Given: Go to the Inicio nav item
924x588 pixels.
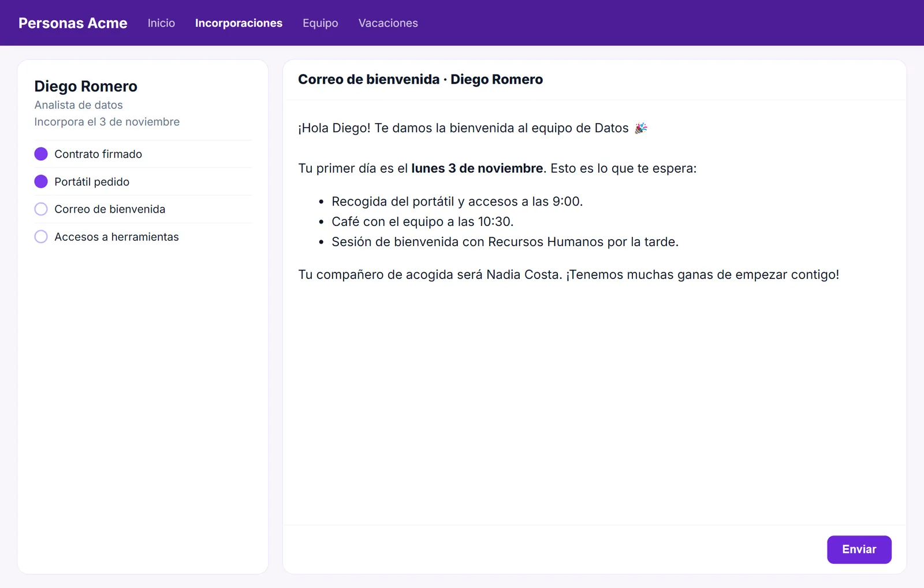Looking at the screenshot, I should (x=161, y=23).
